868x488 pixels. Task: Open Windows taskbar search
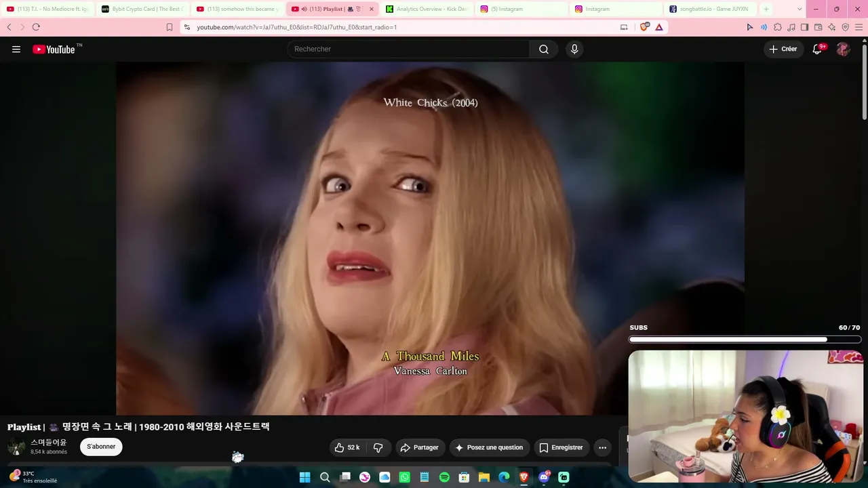tap(325, 477)
